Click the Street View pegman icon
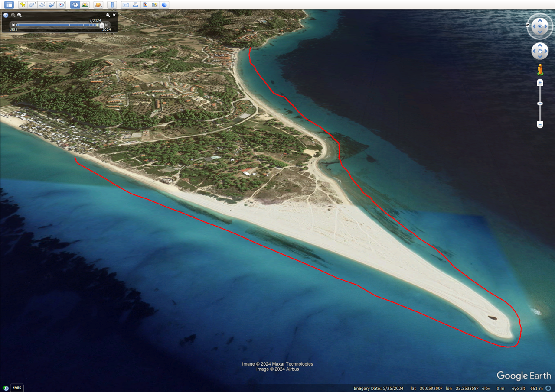The width and height of the screenshot is (555, 392). coord(540,69)
